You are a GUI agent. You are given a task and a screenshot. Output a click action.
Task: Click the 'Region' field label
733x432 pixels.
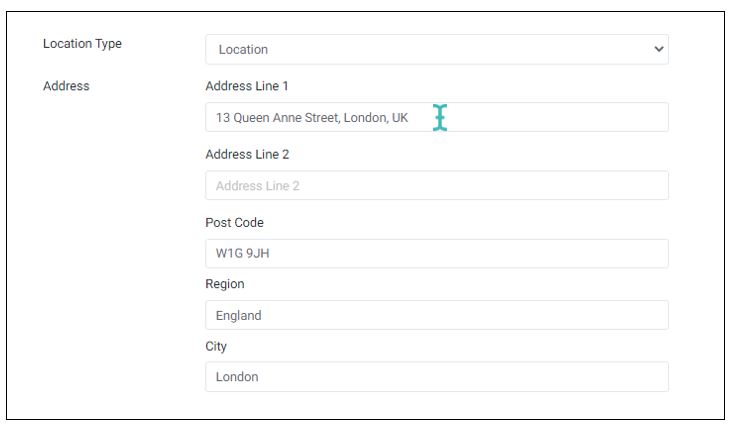pos(225,284)
